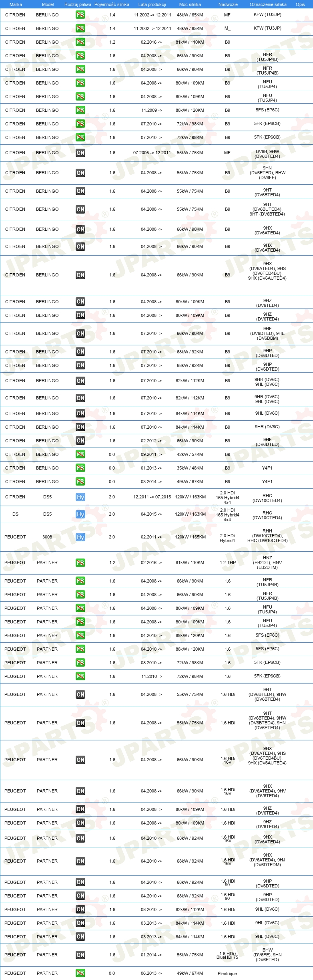The width and height of the screenshot is (313, 980).
Task: Click the HNZ (EB2DT), HNV (EB2DTM) engine code cell
Action: point(267,563)
